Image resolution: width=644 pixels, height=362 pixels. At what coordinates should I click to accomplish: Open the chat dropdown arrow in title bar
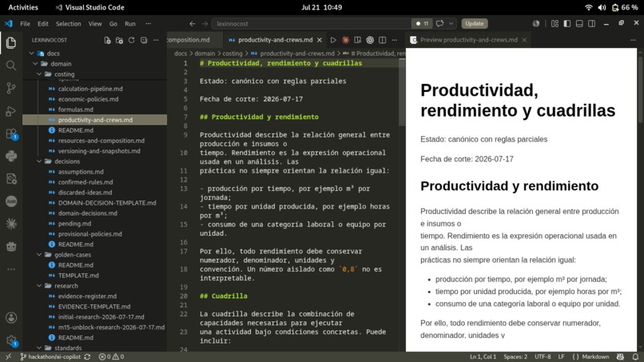pyautogui.click(x=451, y=23)
